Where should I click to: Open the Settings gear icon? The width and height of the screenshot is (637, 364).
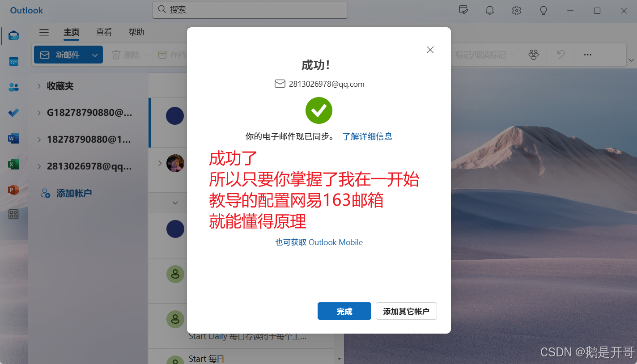(517, 10)
